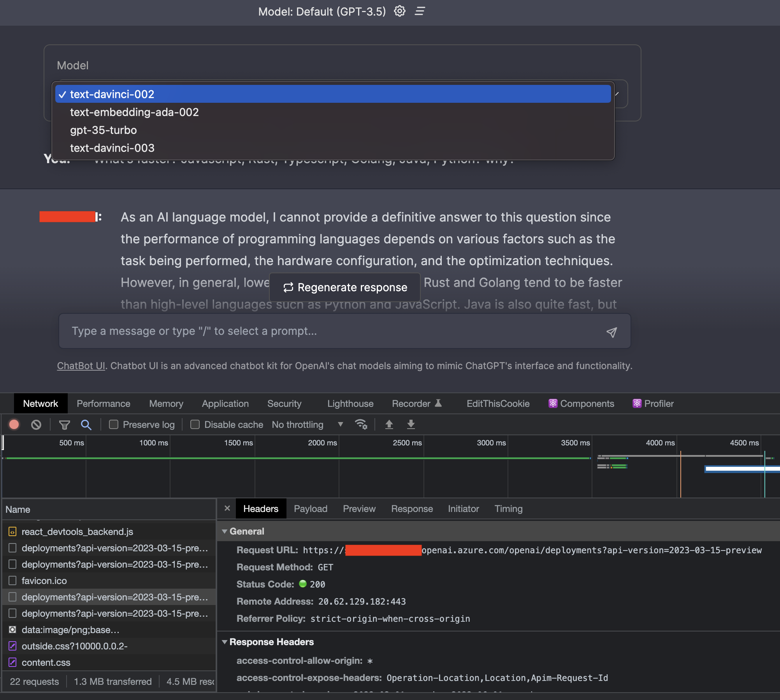Export requests as HAR file
The image size is (780, 700).
(x=411, y=424)
